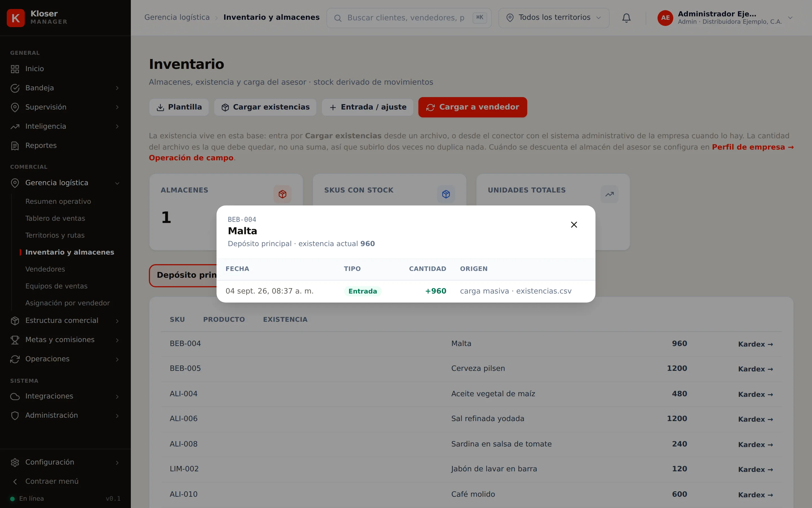This screenshot has height=508, width=812.
Task: Expand the Supervisión submenu chevron
Action: pos(117,107)
